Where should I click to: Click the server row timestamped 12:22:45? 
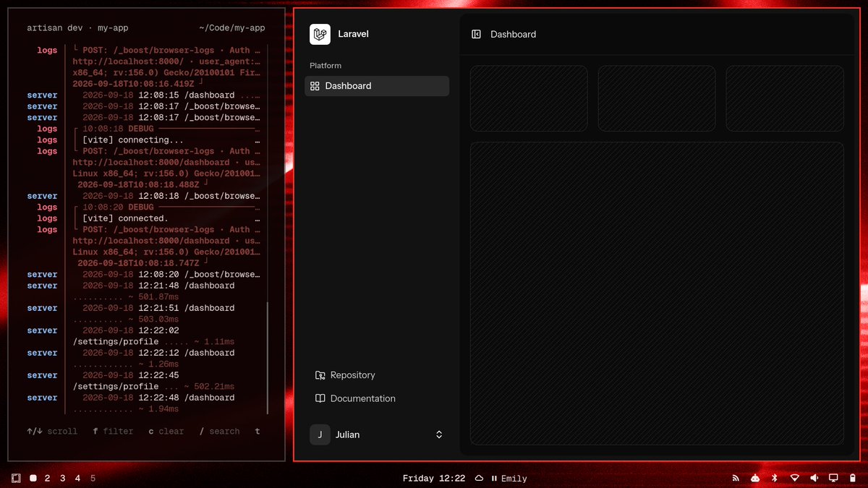tap(131, 375)
